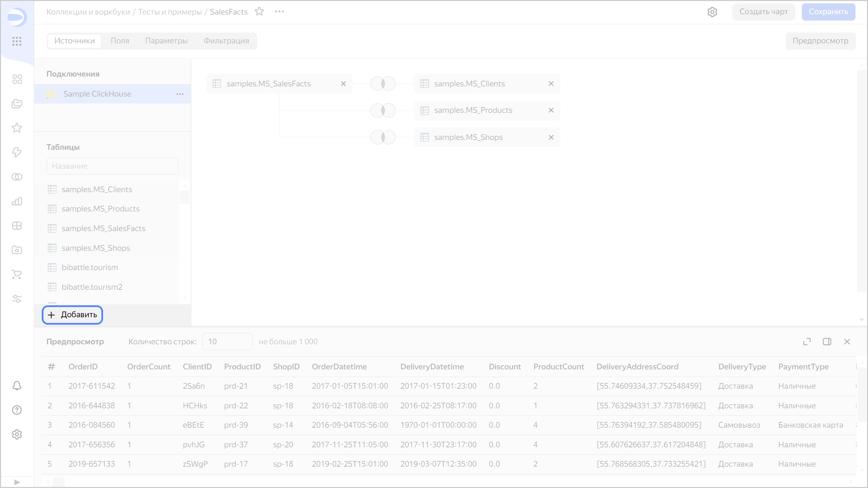Expand the preview panel to fullscreen
The width and height of the screenshot is (868, 488).
[x=807, y=342]
